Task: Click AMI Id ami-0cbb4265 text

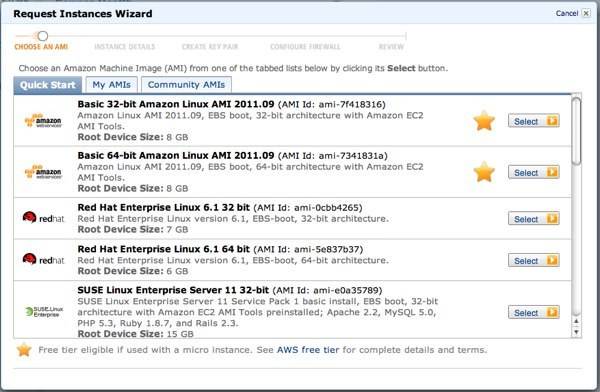Action: (308, 208)
